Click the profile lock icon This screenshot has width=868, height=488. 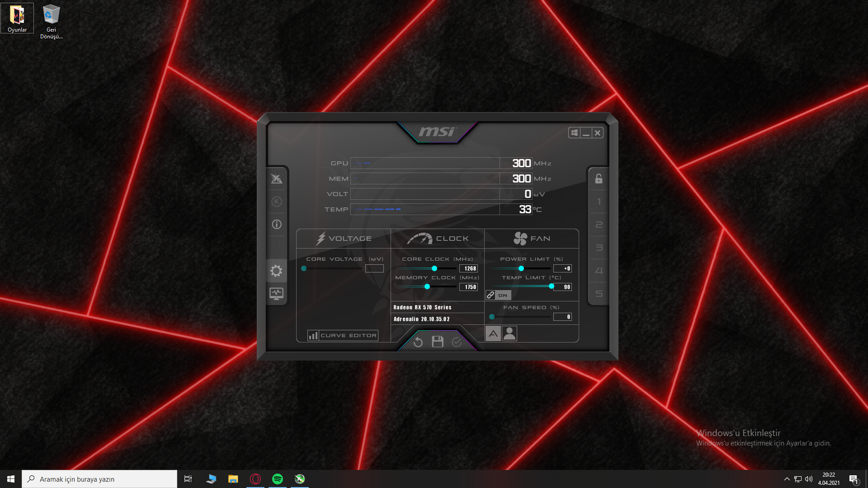click(x=598, y=179)
